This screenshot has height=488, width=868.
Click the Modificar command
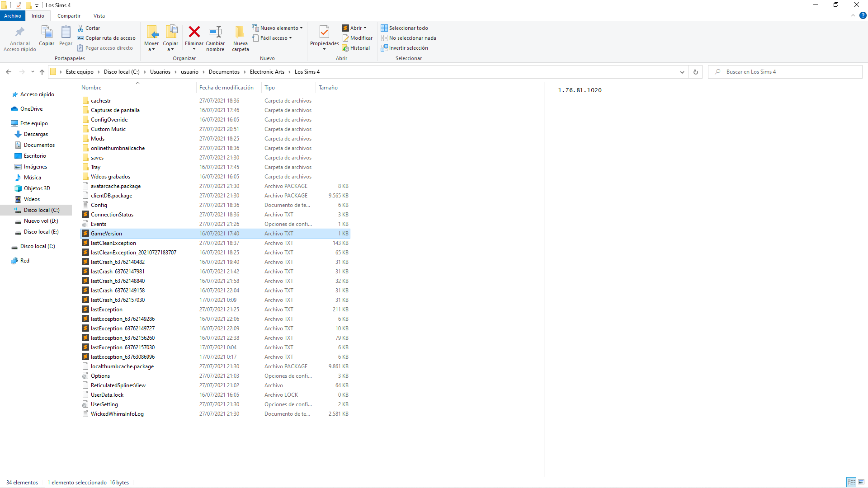click(358, 38)
